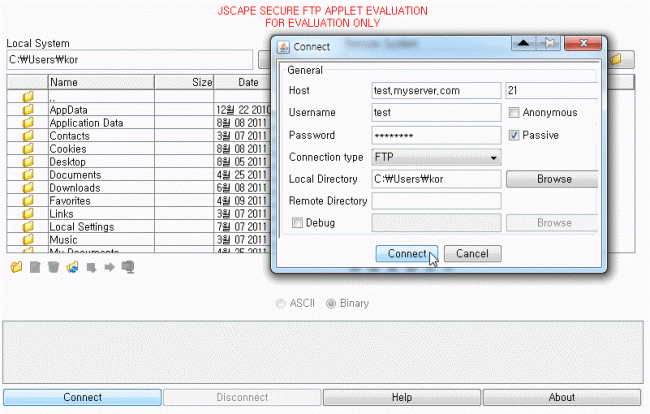
Task: Open the Connection type FTP dropdown
Action: click(x=435, y=157)
